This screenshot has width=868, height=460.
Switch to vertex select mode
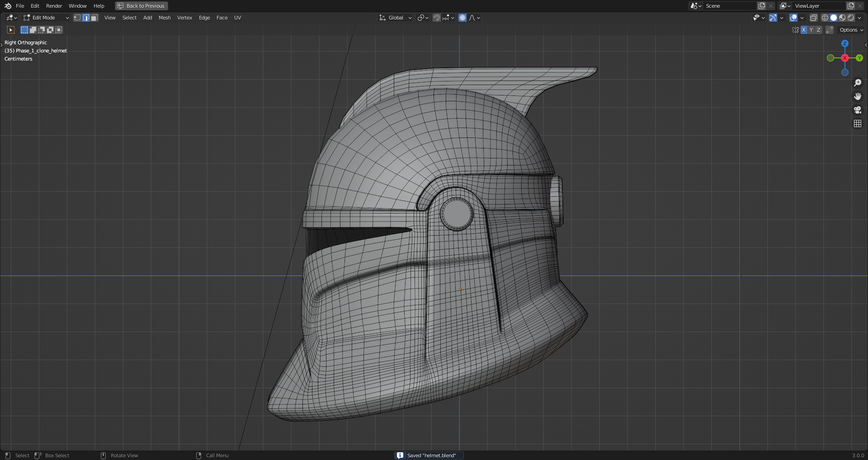[77, 18]
